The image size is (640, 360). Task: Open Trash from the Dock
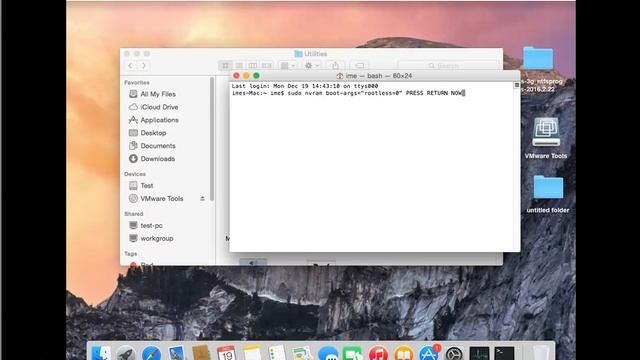click(x=540, y=353)
